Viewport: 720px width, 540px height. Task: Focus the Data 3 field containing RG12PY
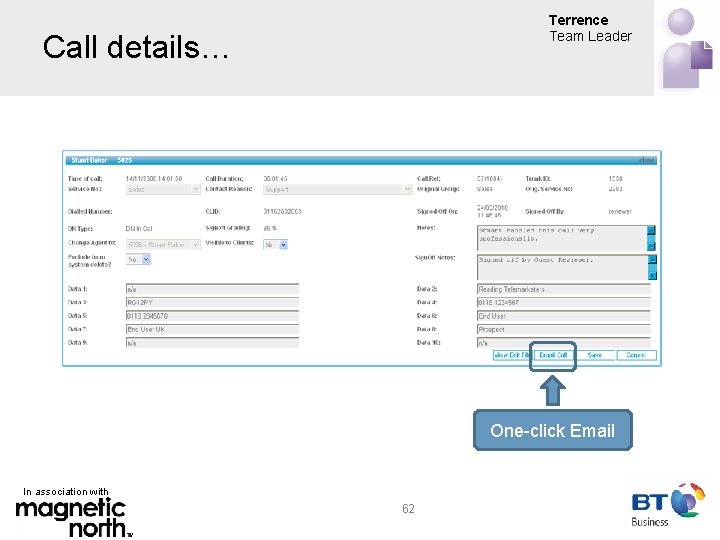[212, 302]
